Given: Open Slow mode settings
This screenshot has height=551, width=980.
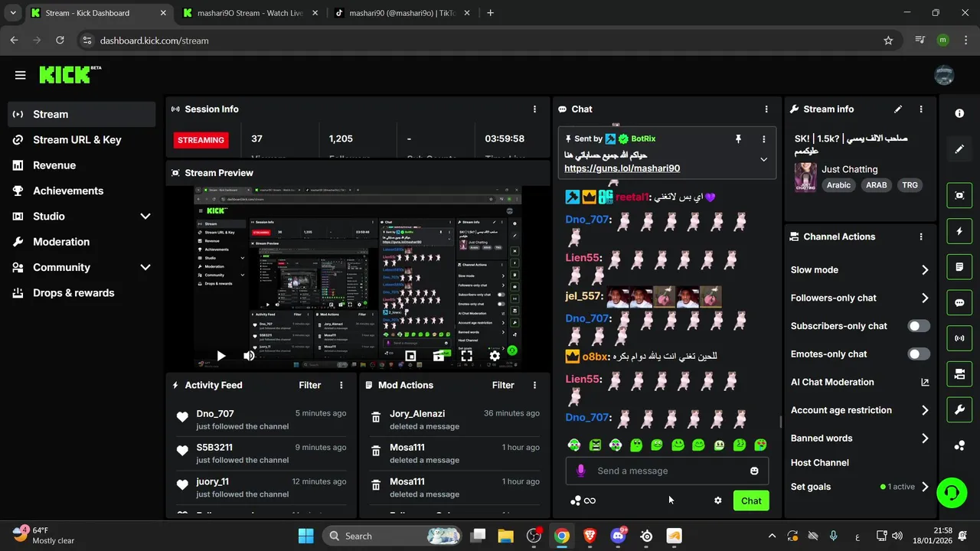Looking at the screenshot, I should 860,269.
